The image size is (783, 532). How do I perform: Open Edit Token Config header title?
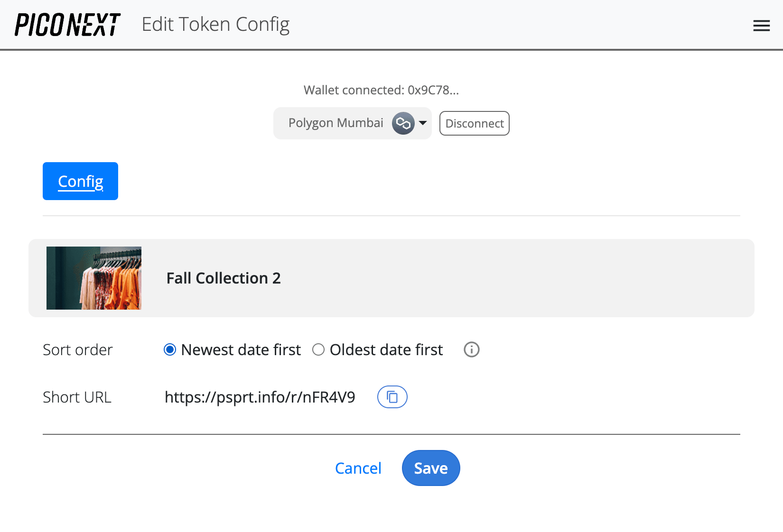coord(216,24)
